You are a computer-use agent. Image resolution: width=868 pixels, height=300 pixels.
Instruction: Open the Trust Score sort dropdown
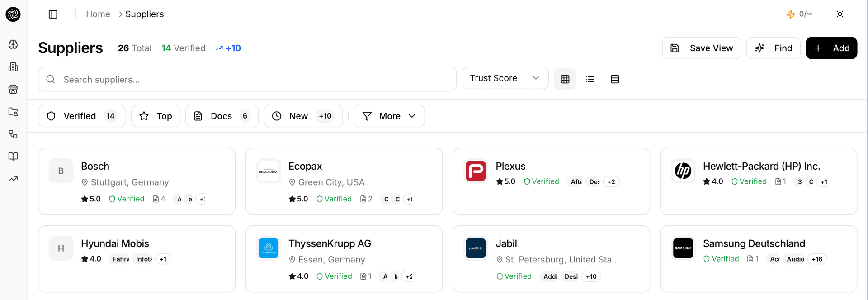tap(505, 78)
